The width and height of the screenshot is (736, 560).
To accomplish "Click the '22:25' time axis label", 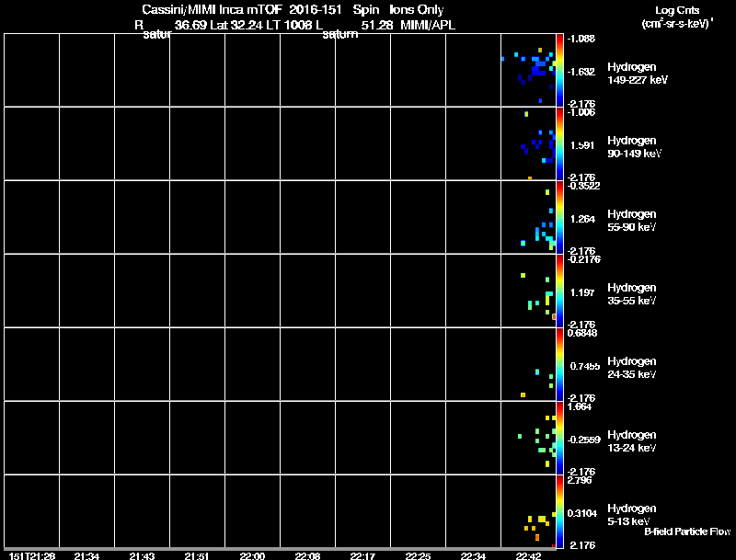I will tap(418, 556).
